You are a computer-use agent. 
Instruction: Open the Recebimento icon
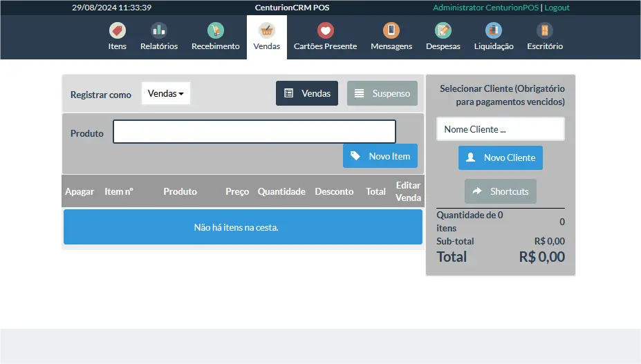[216, 30]
